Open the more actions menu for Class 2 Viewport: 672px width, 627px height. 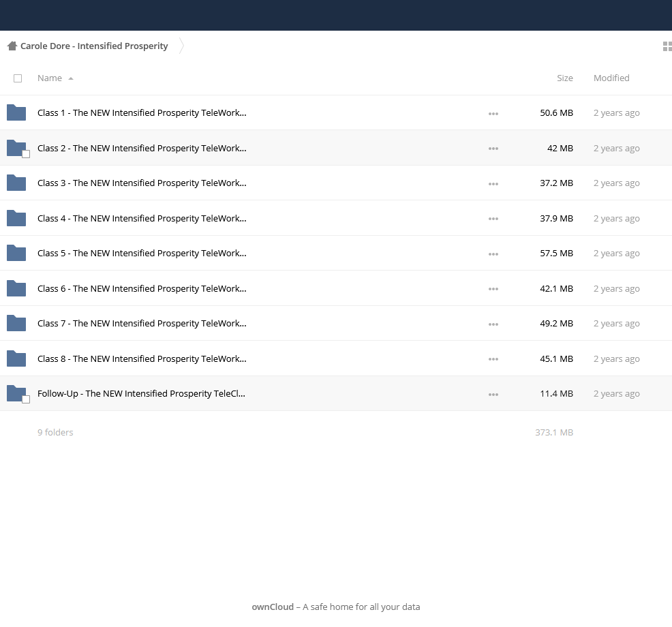[x=493, y=149]
